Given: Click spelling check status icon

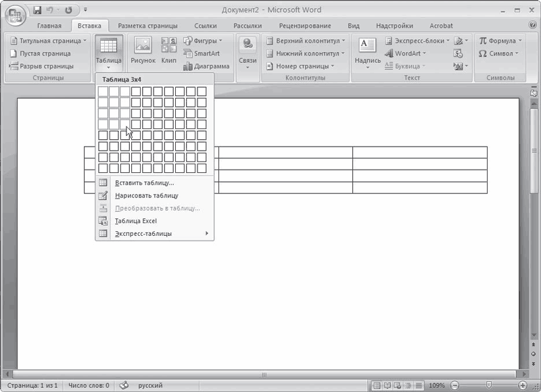Looking at the screenshot, I should coord(124,385).
